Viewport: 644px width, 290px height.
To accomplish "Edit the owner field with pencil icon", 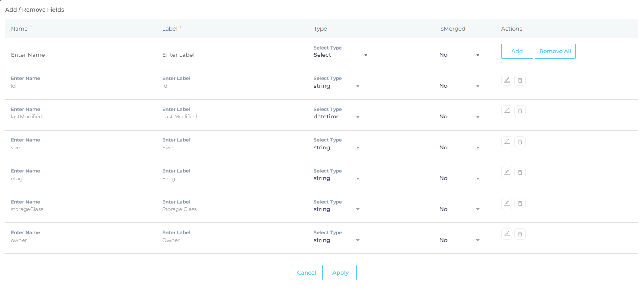I will tap(507, 234).
